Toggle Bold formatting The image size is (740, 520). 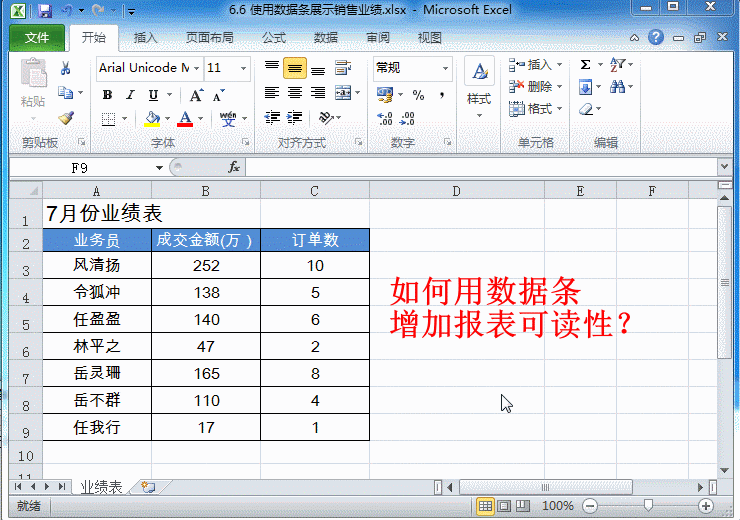pyautogui.click(x=107, y=95)
